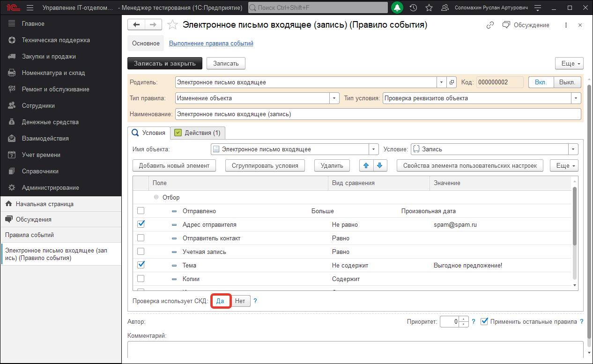Viewport: 593px width, 364px height.
Task: Click the Записать и закрыть button
Action: coord(165,63)
